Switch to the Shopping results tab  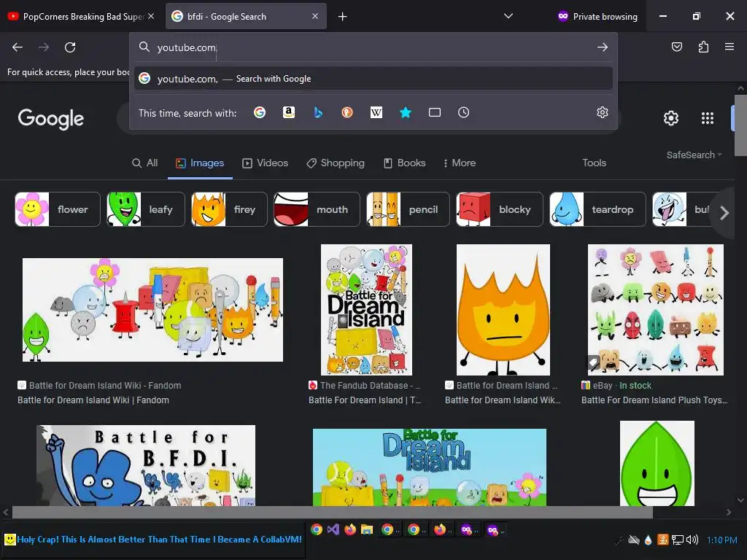pyautogui.click(x=336, y=163)
